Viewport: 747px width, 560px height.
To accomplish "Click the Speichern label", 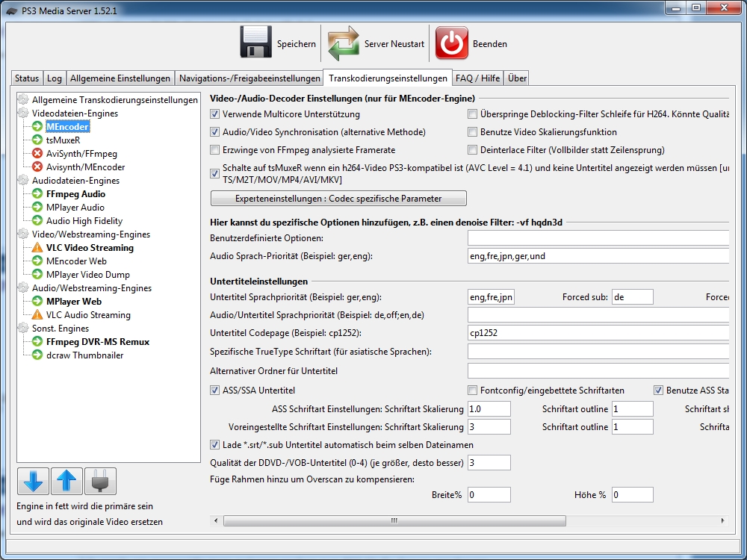I will click(297, 44).
